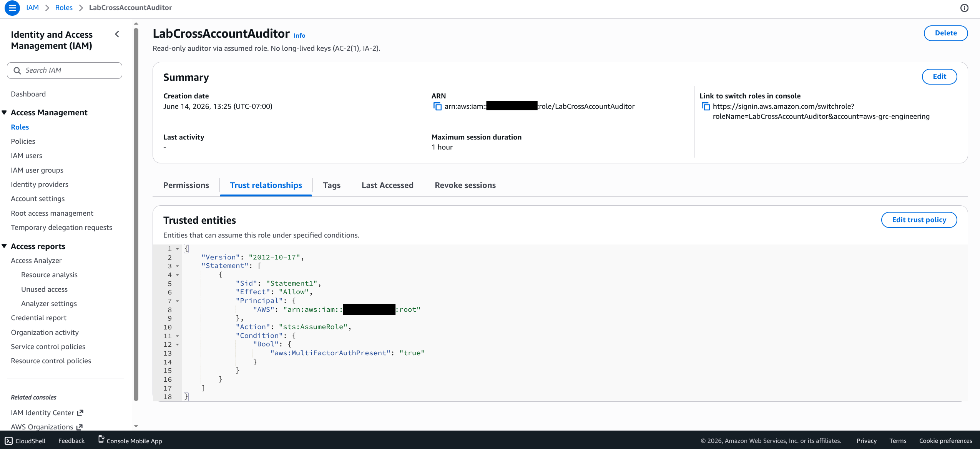The image size is (980, 449).
Task: Open IAM users in sidebar
Action: coord(27,155)
